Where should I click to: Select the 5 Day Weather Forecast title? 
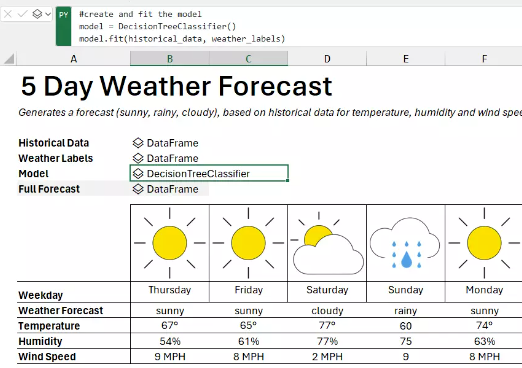point(176,86)
